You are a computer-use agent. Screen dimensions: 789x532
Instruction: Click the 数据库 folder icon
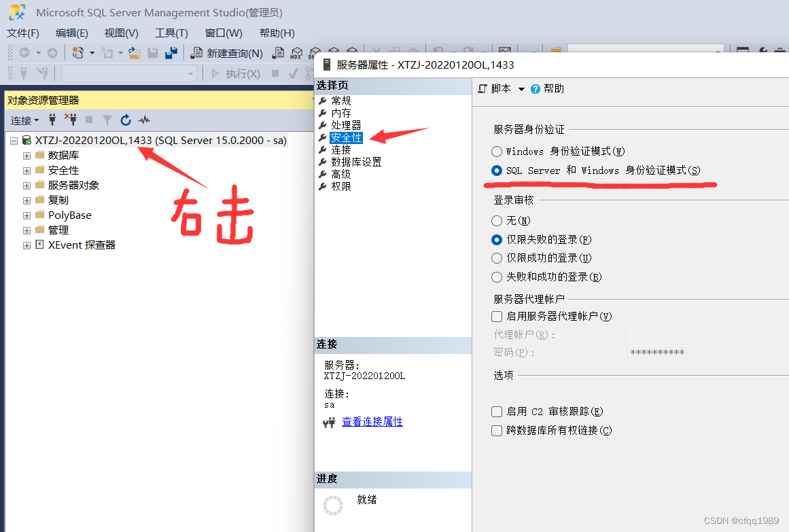40,154
